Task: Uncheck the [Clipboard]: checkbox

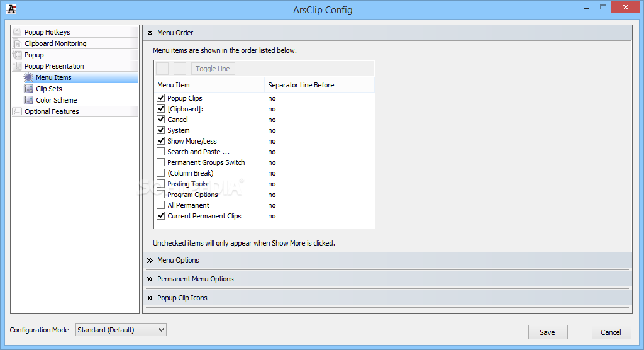Action: (160, 108)
